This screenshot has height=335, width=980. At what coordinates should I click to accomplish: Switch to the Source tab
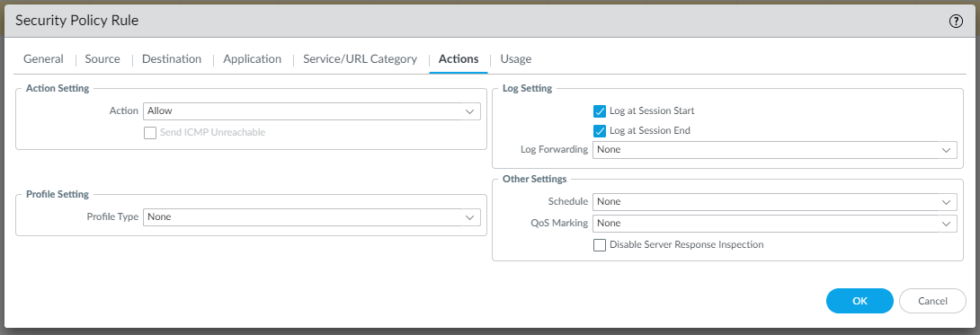102,59
